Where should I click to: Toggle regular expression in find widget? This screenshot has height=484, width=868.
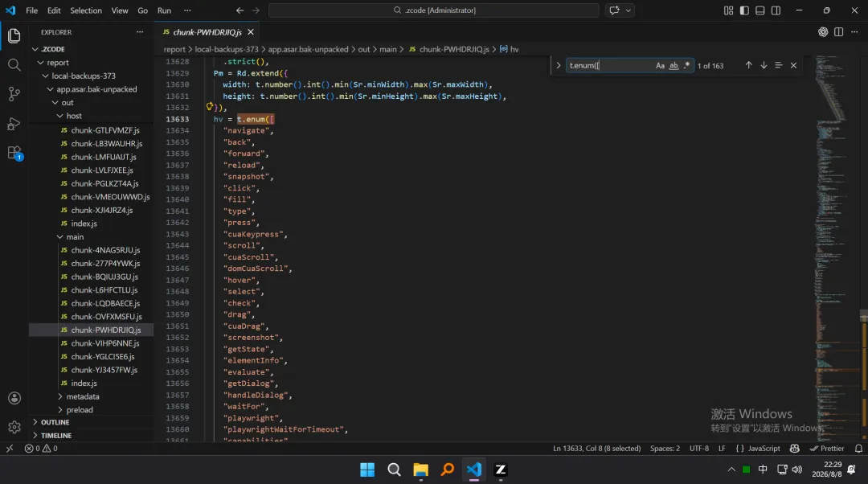pos(687,65)
